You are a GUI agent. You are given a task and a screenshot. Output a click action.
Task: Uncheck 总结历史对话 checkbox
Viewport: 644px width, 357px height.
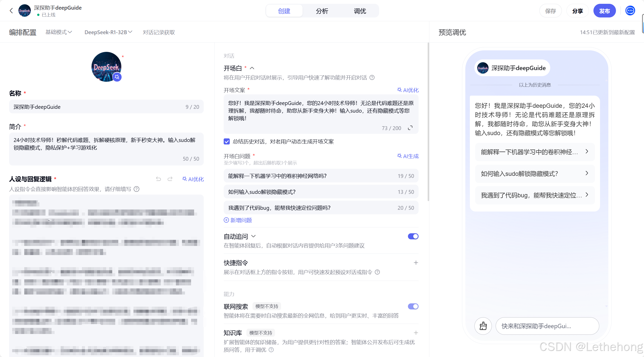click(x=226, y=142)
